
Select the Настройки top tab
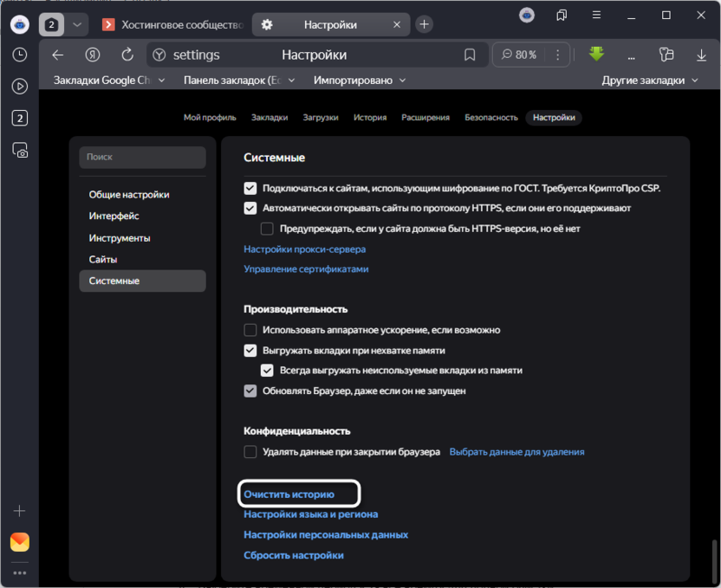(x=554, y=118)
